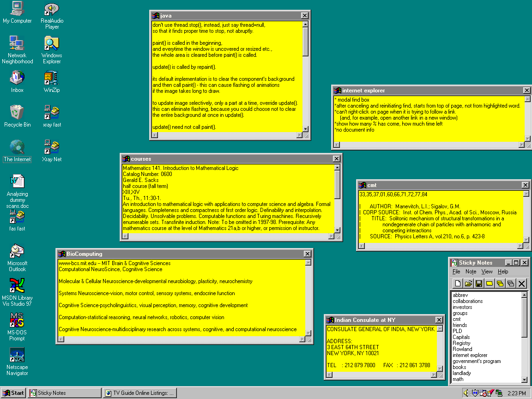The width and height of the screenshot is (532, 399).
Task: Click the scheduler clock icon in system tray
Action: (483, 393)
